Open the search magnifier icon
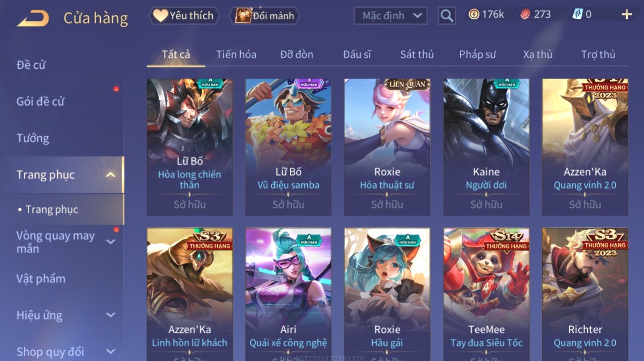The image size is (644, 361). pos(447,16)
